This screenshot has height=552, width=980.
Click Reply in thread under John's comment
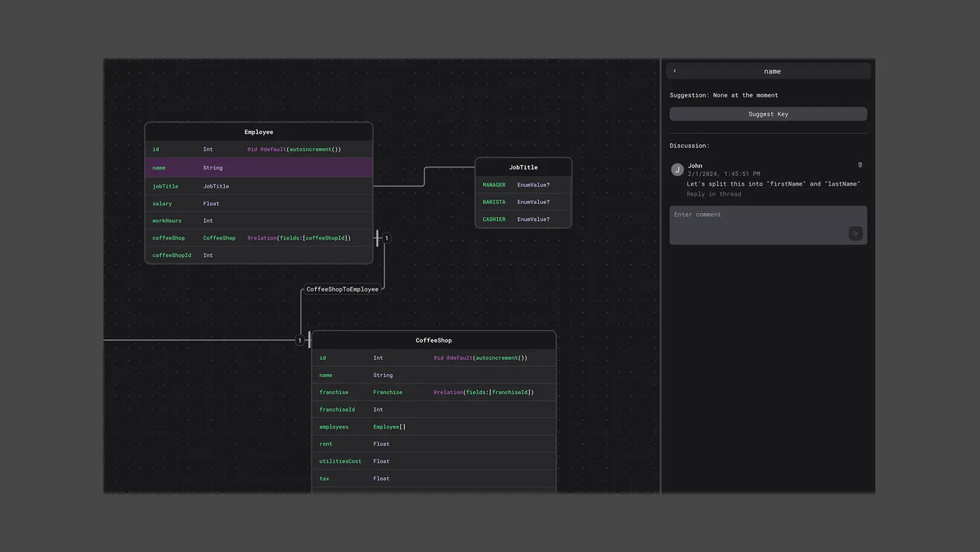pyautogui.click(x=713, y=194)
